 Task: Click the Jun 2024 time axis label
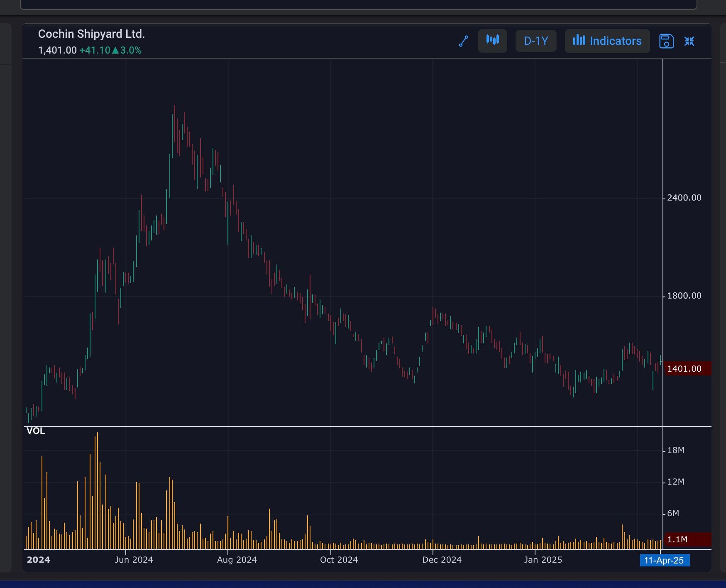click(x=134, y=560)
